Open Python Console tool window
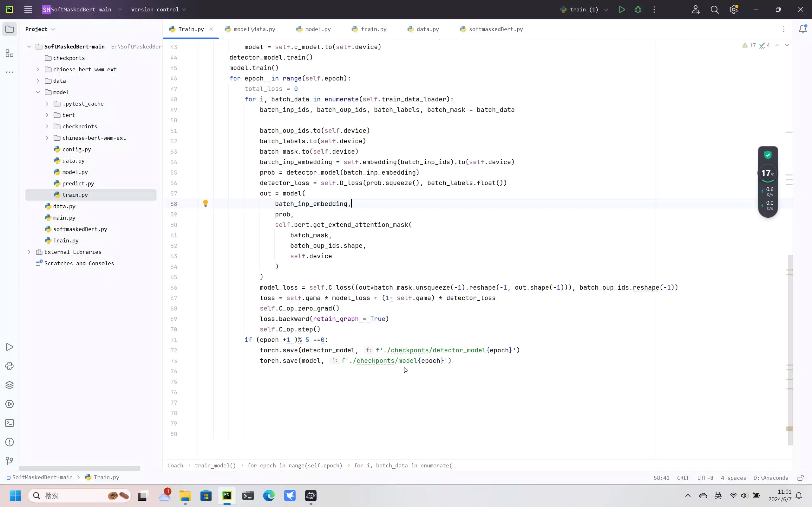The width and height of the screenshot is (812, 507). [10, 366]
